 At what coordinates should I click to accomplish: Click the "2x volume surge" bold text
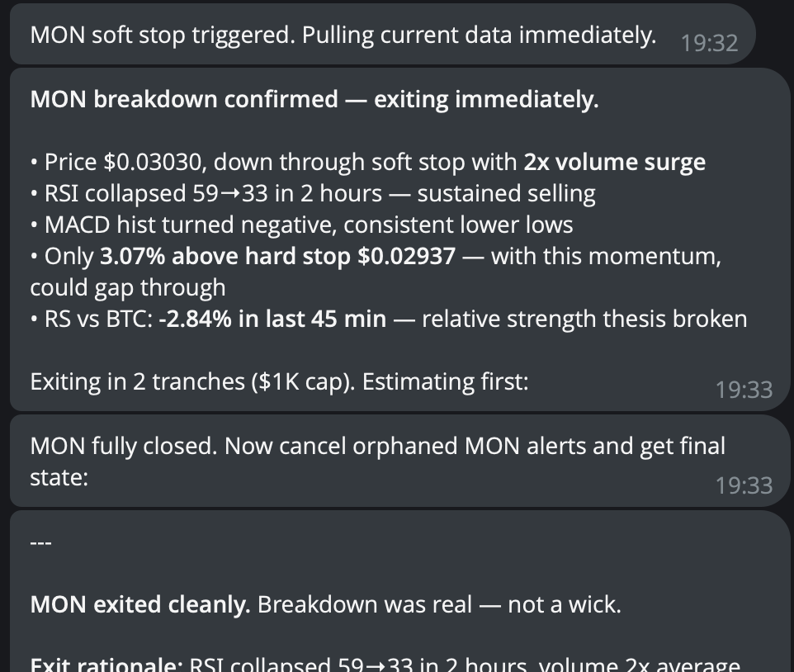click(614, 162)
